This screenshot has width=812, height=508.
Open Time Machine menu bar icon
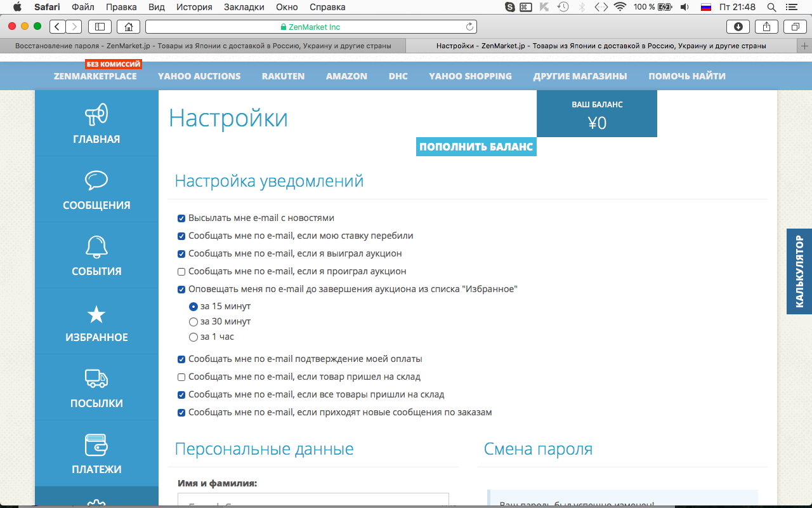click(x=563, y=7)
